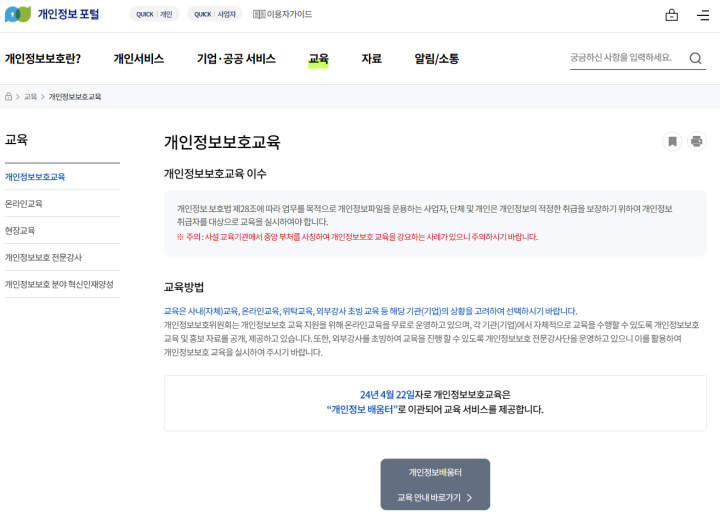Click the blue “개인정보 배움터” text
720x514 pixels.
coord(362,409)
